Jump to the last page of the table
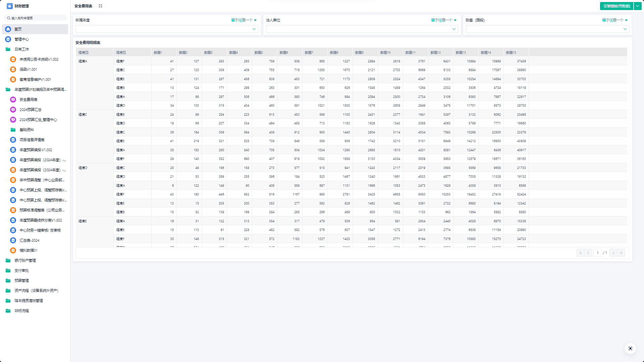This screenshot has height=362, width=644. pyautogui.click(x=621, y=253)
